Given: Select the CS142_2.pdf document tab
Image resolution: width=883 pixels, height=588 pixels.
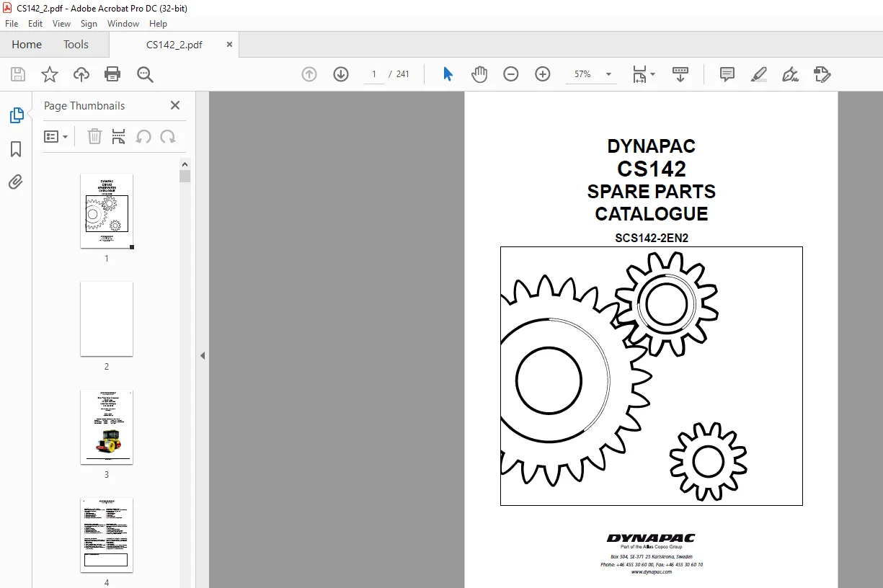Looking at the screenshot, I should 174,45.
